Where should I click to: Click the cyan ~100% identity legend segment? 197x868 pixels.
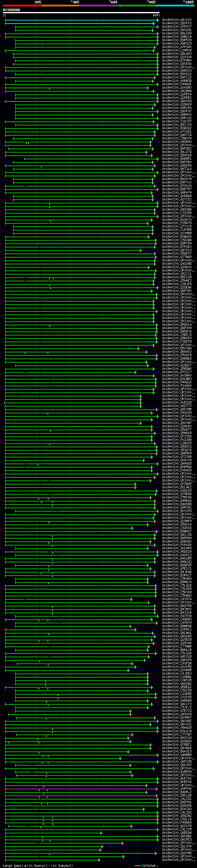(x=175, y=6)
